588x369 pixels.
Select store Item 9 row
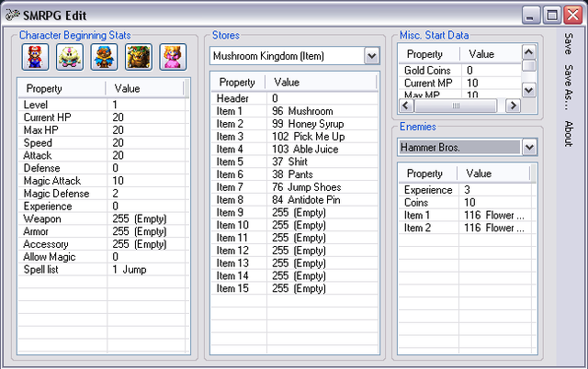pyautogui.click(x=294, y=213)
